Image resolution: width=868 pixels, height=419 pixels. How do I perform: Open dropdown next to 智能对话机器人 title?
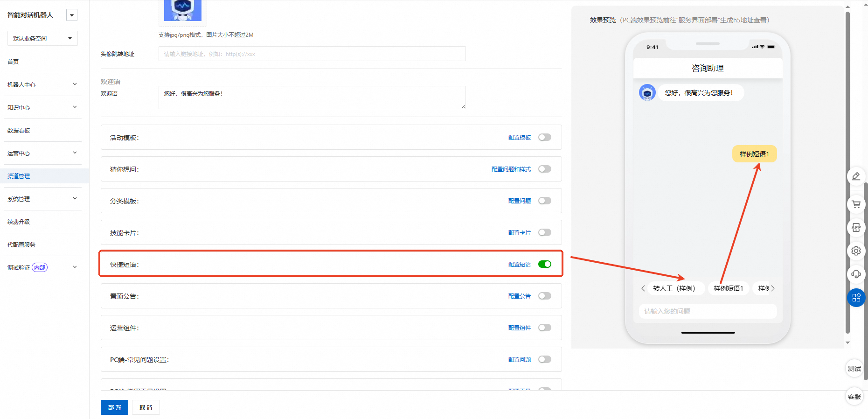click(x=72, y=15)
